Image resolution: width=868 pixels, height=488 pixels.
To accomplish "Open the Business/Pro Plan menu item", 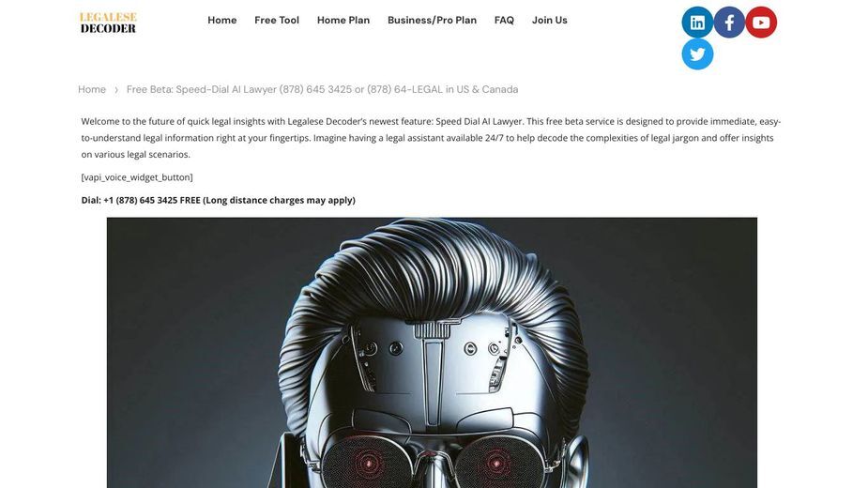I will [432, 20].
